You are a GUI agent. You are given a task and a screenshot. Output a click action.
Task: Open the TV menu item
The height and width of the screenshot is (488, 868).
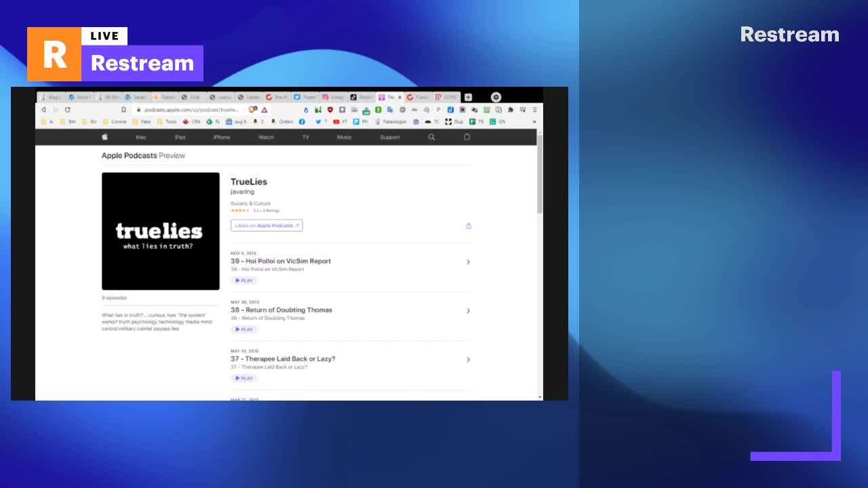(x=306, y=138)
